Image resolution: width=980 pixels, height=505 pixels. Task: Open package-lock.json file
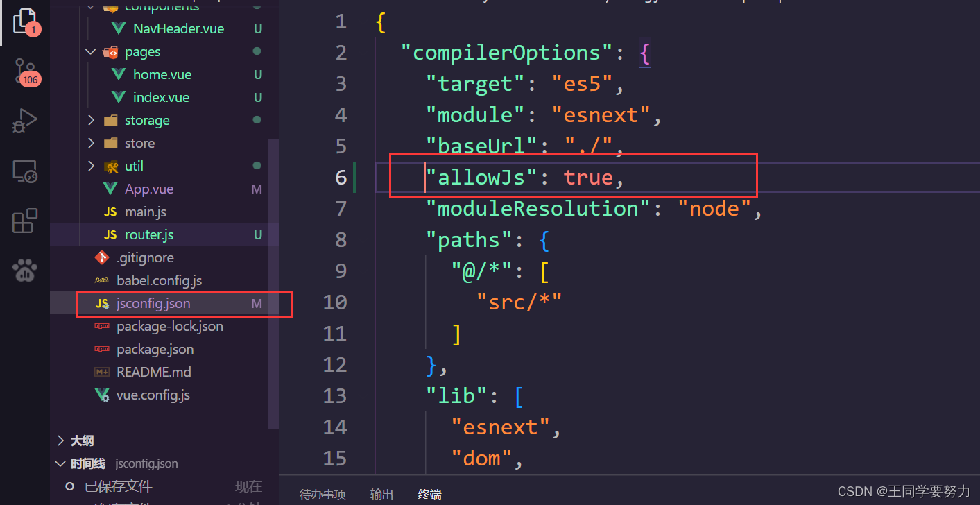(170, 327)
